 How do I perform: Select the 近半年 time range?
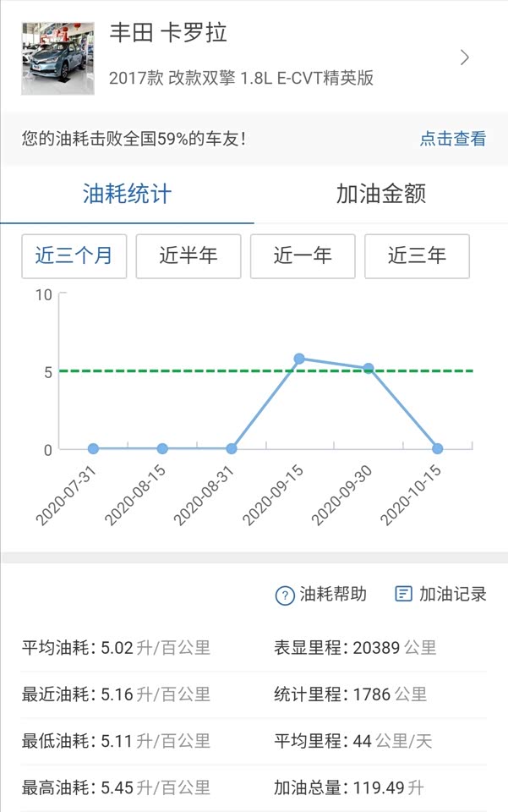pyautogui.click(x=188, y=255)
